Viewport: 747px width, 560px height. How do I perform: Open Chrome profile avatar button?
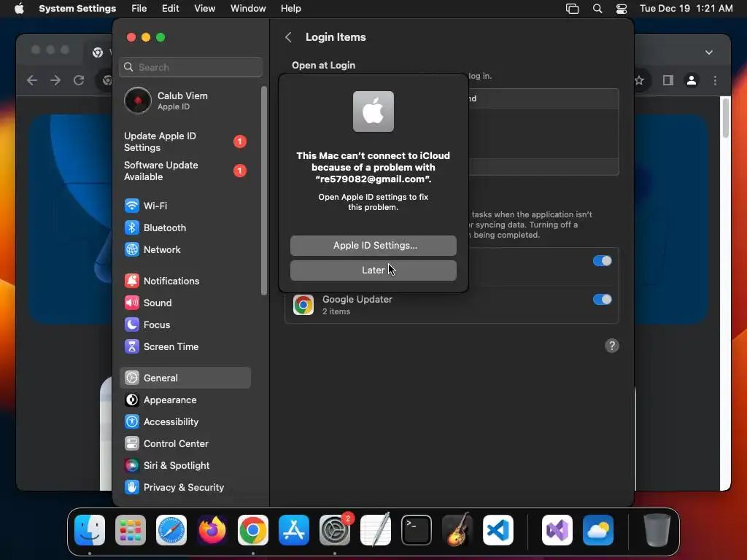pyautogui.click(x=692, y=80)
